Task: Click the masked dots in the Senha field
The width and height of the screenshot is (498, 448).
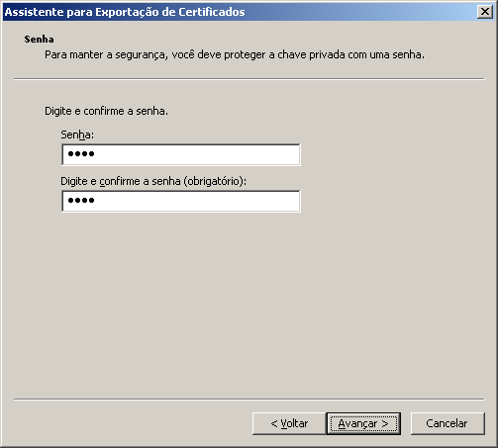Action: (81, 153)
